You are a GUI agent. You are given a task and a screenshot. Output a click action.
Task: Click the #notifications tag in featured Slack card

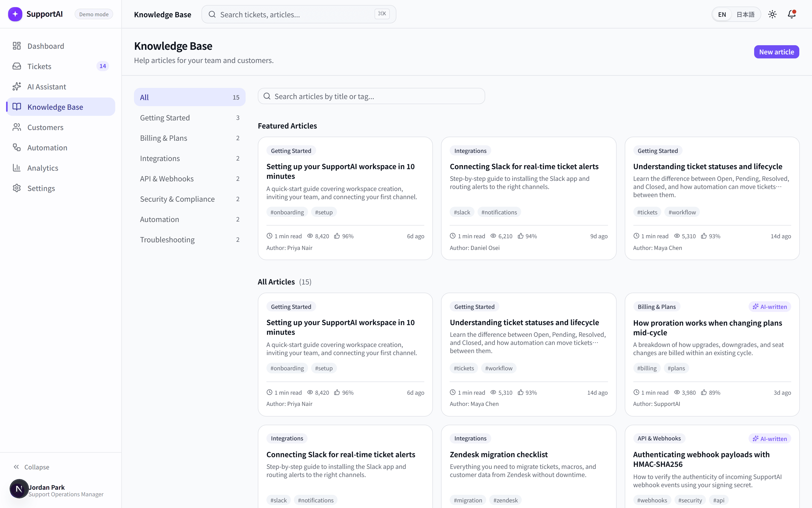point(499,212)
